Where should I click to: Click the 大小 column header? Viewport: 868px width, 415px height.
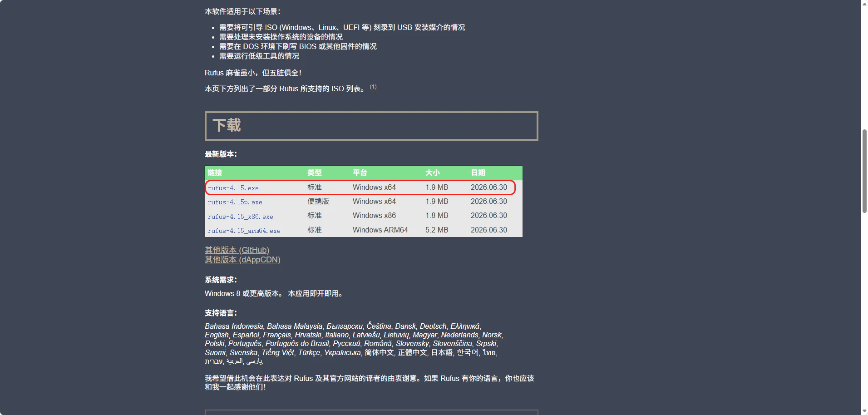(433, 173)
